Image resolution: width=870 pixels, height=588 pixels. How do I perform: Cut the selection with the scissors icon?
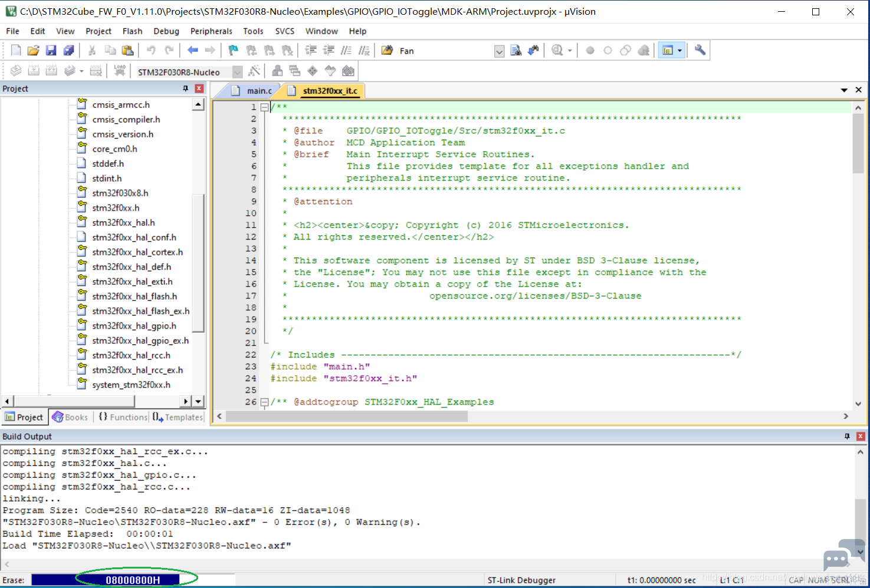(92, 51)
